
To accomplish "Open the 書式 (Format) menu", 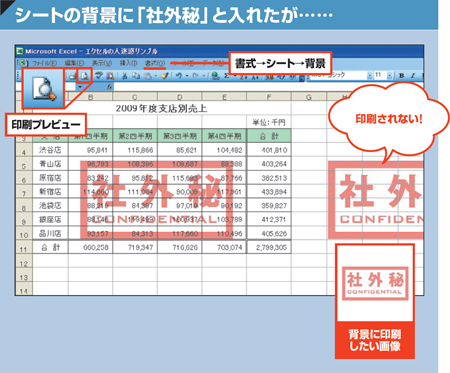I will pyautogui.click(x=155, y=63).
